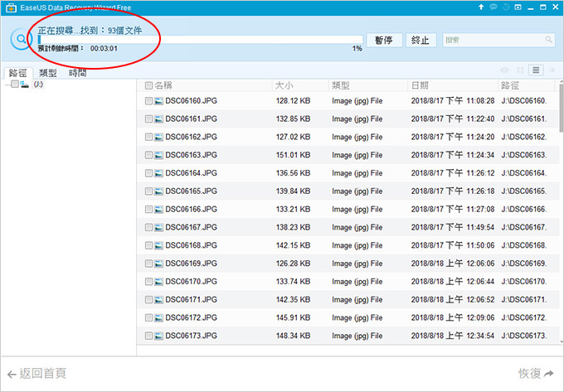
Task: Check the box for DSC06170.JPG
Action: [x=148, y=282]
